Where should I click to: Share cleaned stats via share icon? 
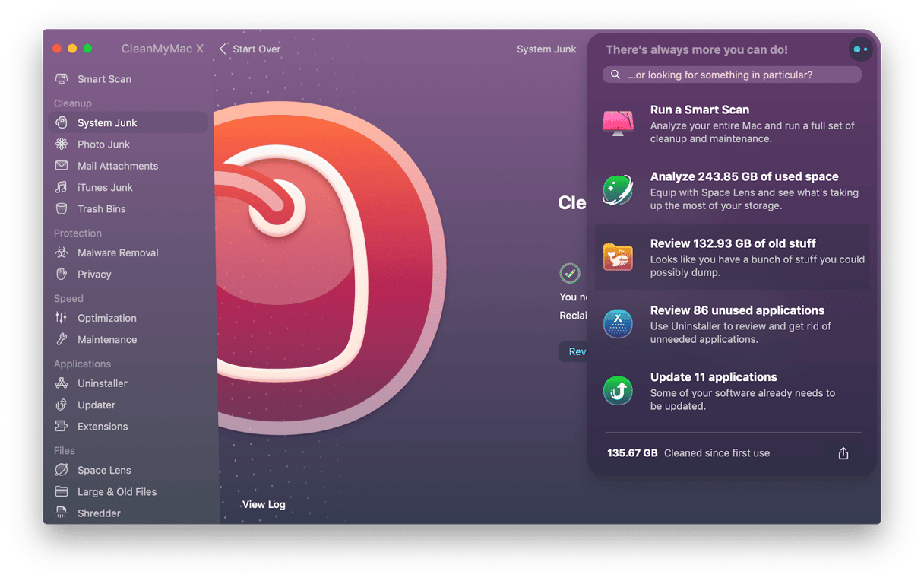click(x=843, y=453)
